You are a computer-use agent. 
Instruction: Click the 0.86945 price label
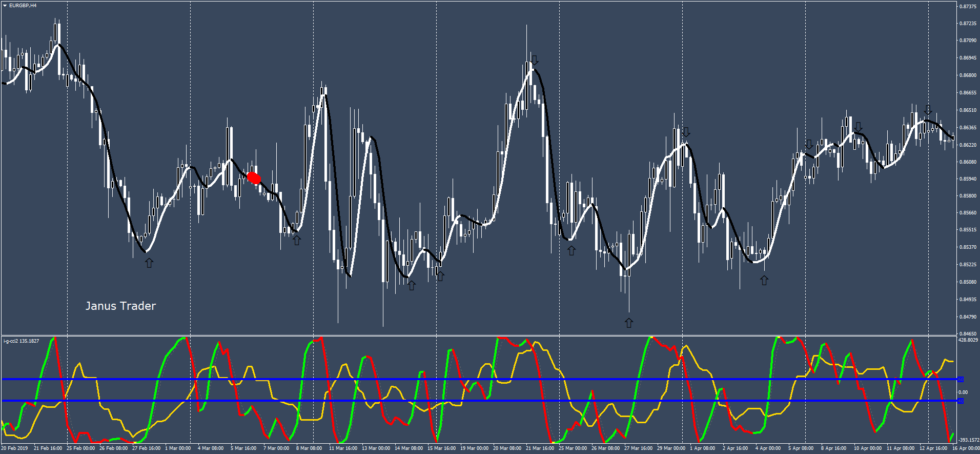[968, 58]
